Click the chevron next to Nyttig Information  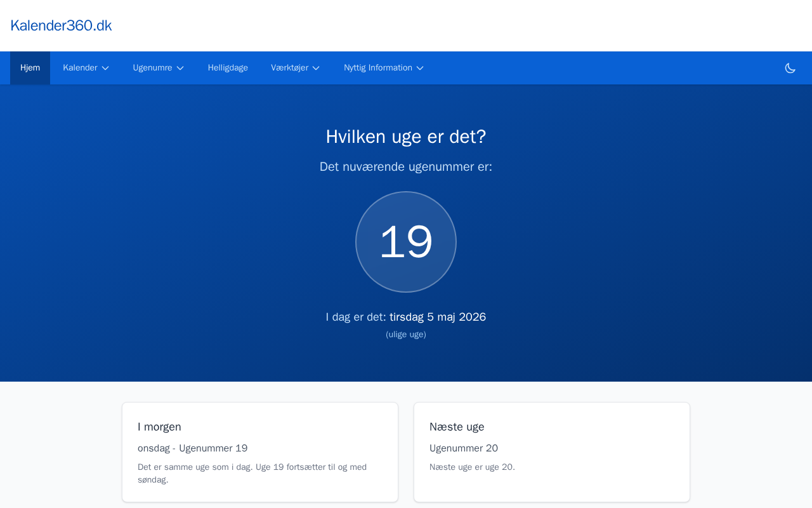[x=420, y=68]
